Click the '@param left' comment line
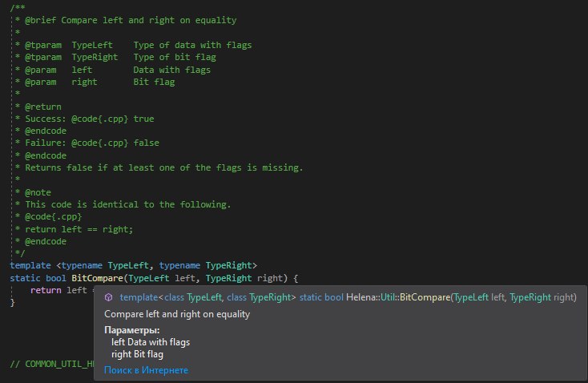 (x=112, y=70)
